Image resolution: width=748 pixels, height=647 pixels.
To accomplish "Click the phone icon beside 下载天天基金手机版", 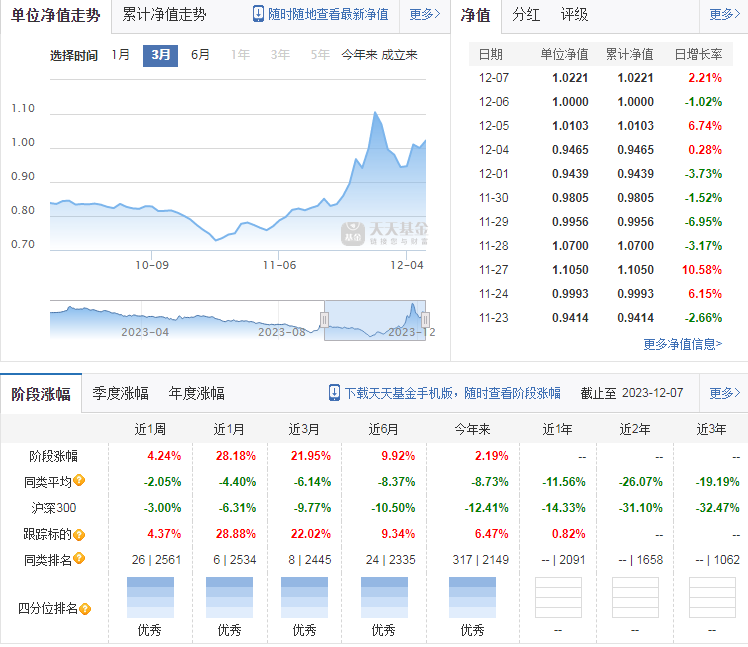I will point(334,393).
